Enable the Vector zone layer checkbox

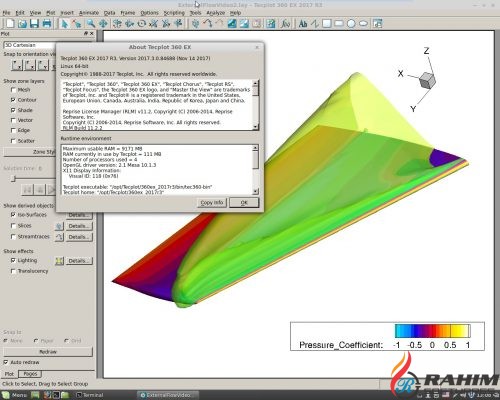13,120
